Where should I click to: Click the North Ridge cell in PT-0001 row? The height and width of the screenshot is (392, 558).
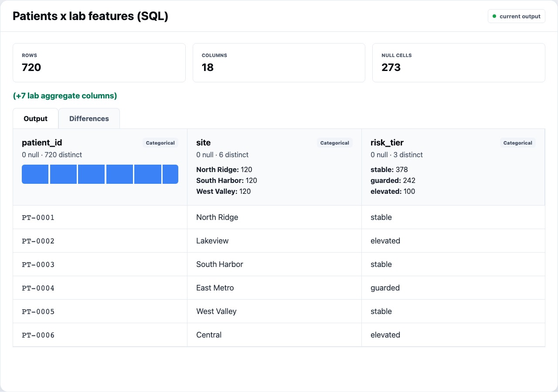(275, 217)
